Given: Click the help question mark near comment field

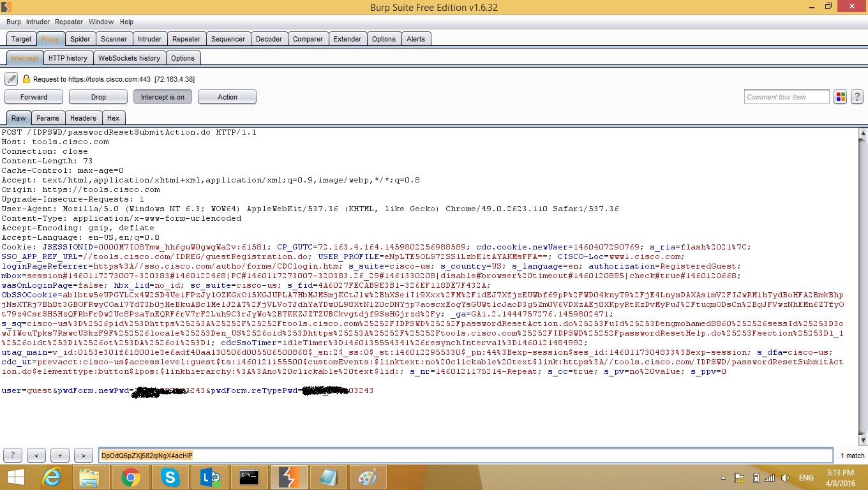Looking at the screenshot, I should coord(857,97).
